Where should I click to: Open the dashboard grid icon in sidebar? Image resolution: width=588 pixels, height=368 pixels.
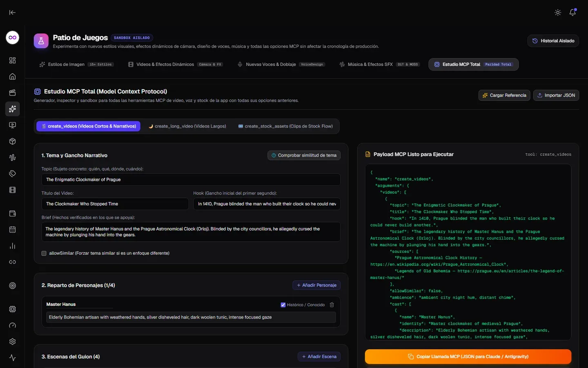point(13,61)
